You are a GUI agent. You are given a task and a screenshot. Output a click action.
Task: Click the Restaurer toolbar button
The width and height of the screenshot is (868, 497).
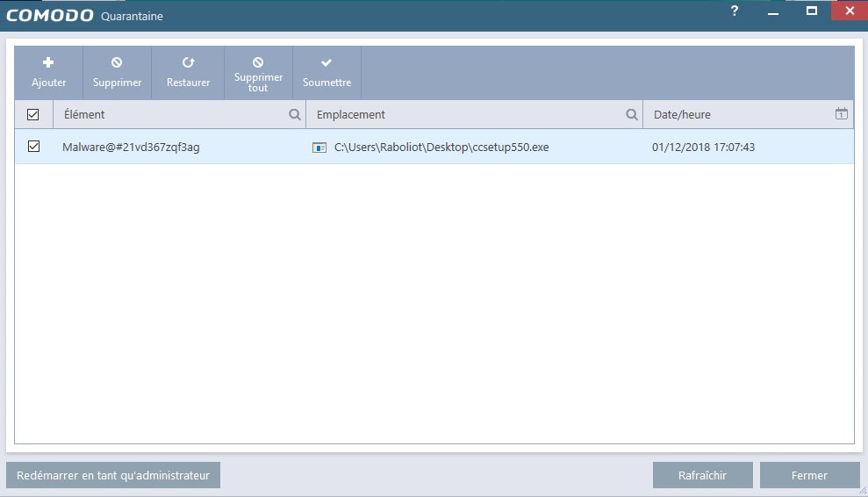188,73
